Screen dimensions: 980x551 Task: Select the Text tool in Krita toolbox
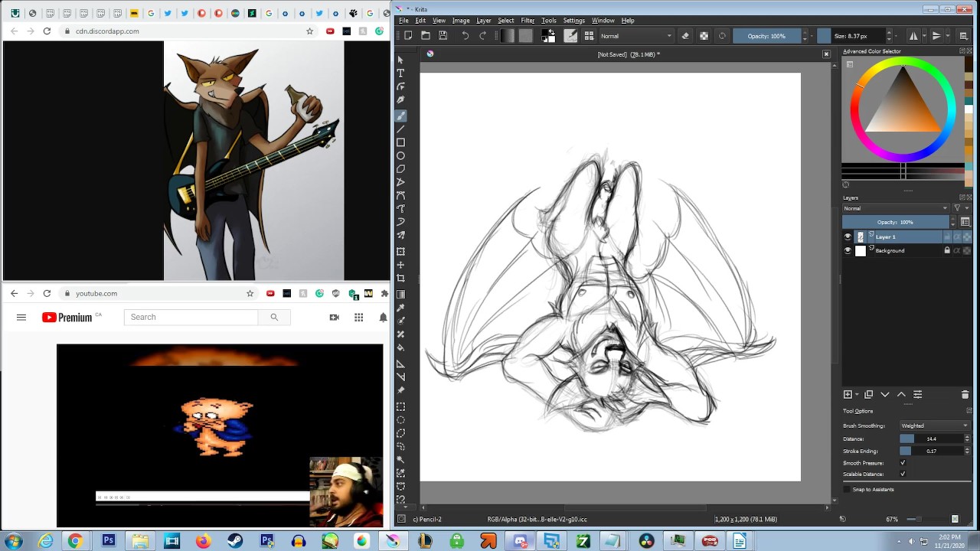tap(400, 73)
